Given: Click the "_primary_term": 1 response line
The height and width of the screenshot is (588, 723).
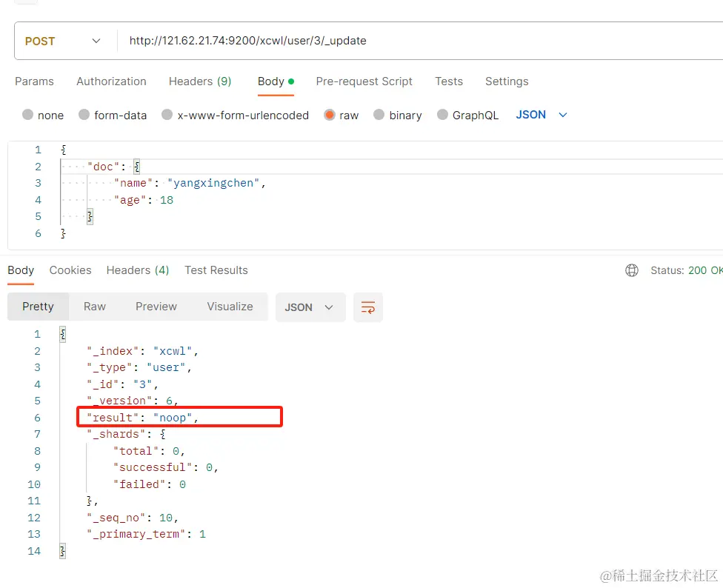Looking at the screenshot, I should 146,535.
